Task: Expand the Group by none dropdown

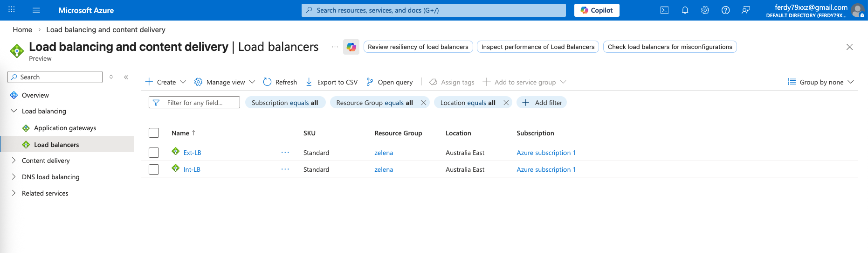Action: click(x=821, y=82)
